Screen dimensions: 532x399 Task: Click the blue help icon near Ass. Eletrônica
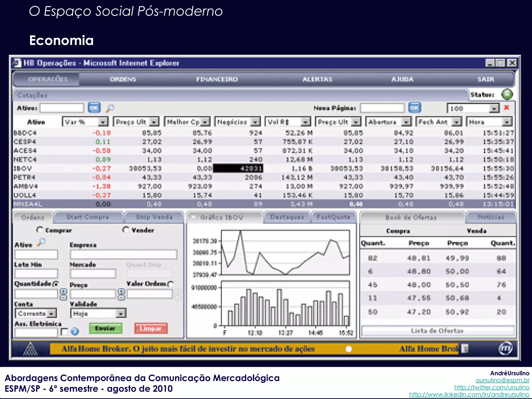tap(75, 331)
